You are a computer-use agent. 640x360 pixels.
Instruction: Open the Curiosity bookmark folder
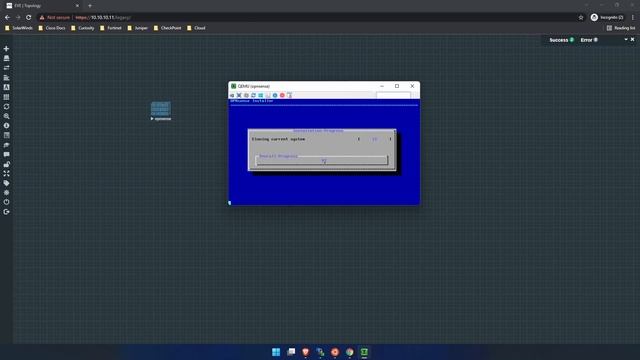click(83, 28)
